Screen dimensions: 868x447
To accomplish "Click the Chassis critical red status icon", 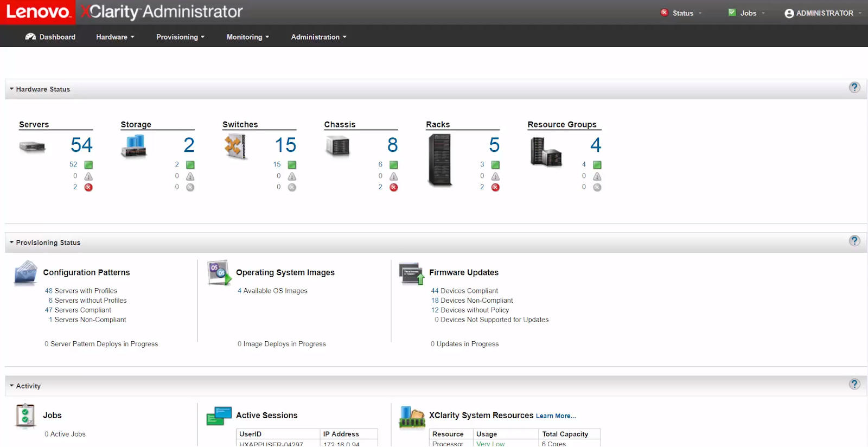I will [x=394, y=187].
